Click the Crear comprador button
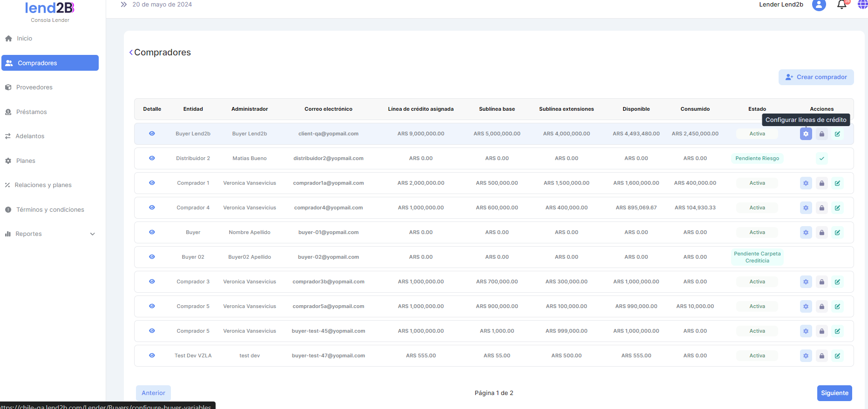The width and height of the screenshot is (868, 409). (816, 77)
